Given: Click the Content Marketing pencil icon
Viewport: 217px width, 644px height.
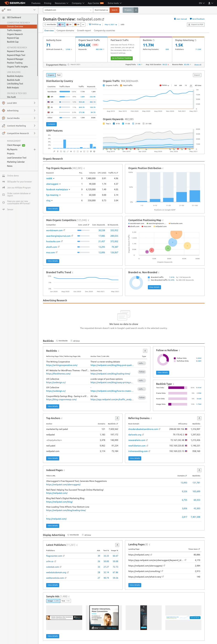Looking at the screenshot, I should pyautogui.click(x=3, y=126).
